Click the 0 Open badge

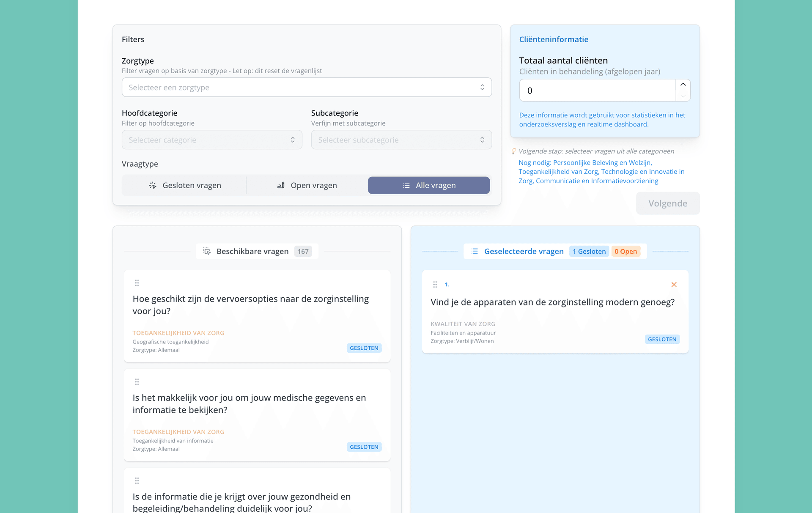point(626,251)
